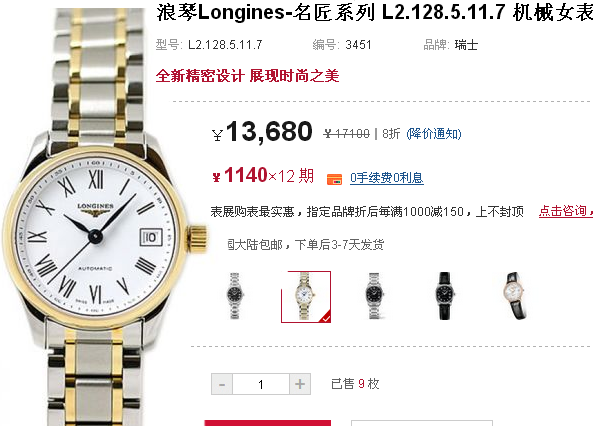The image size is (593, 426).
Task: Click the red checkmark on selected thumbnail
Action: click(326, 317)
